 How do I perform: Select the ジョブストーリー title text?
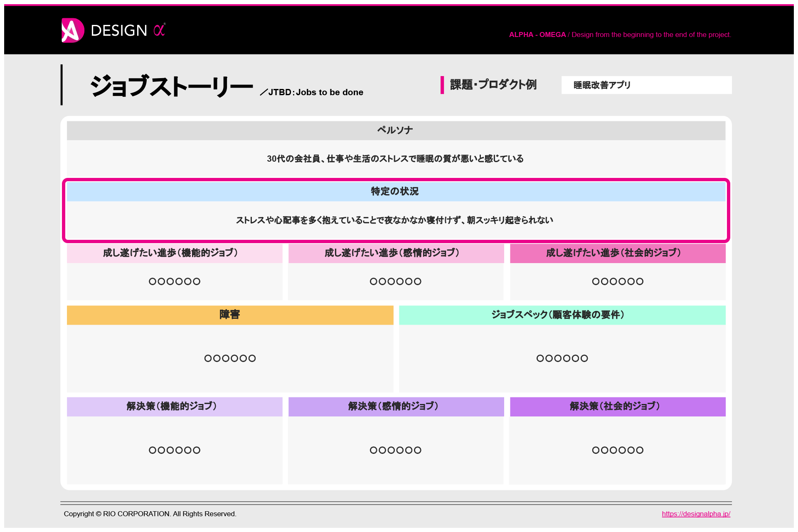pyautogui.click(x=172, y=86)
